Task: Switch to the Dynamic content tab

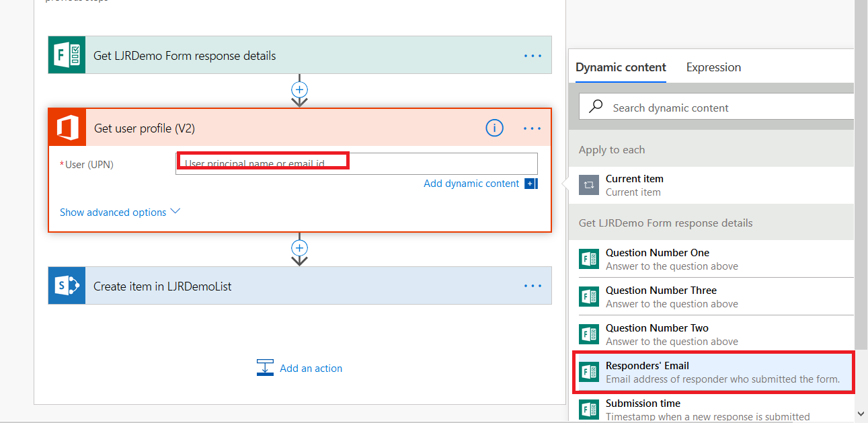Action: tap(621, 67)
